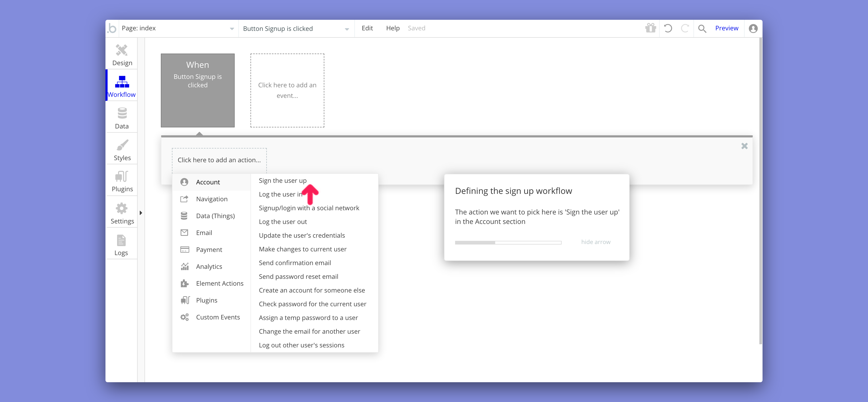Image resolution: width=868 pixels, height=402 pixels.
Task: Open the user profile avatar icon
Action: [x=753, y=29]
